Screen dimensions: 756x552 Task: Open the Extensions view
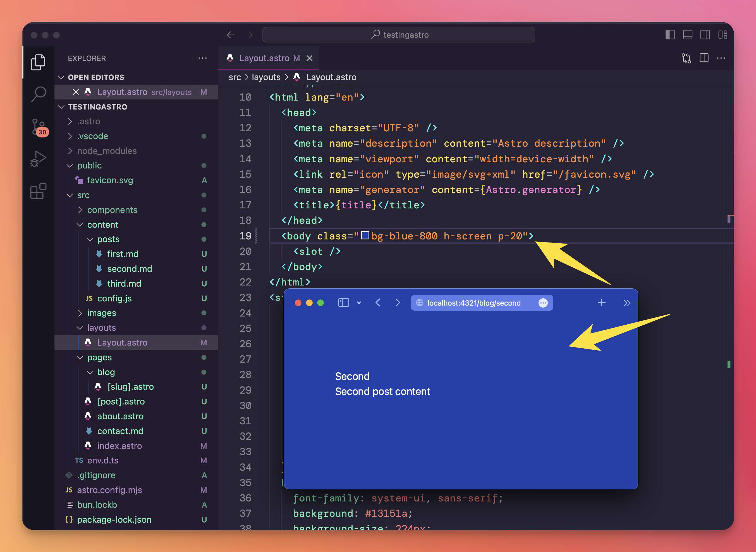tap(39, 191)
